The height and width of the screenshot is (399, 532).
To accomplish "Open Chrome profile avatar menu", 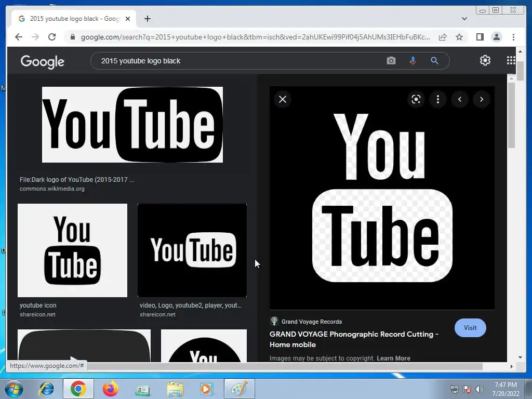I will tap(496, 37).
